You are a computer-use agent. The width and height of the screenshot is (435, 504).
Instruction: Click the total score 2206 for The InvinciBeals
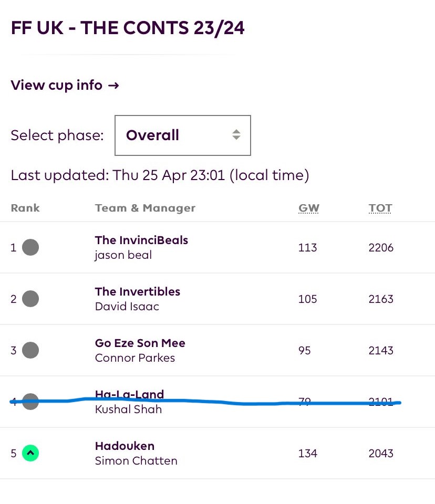[x=381, y=247]
